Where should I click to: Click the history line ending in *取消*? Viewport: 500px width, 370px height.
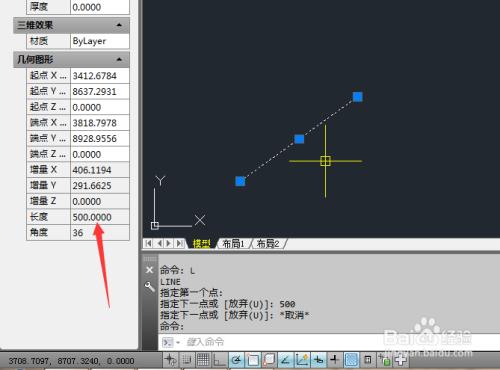[235, 315]
